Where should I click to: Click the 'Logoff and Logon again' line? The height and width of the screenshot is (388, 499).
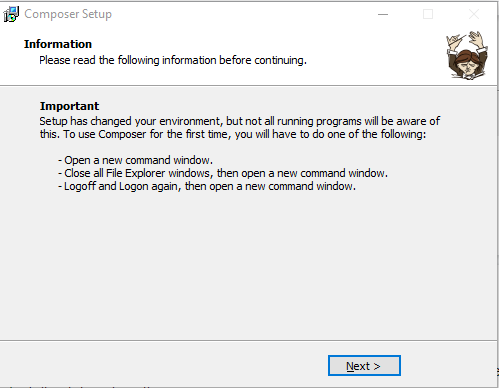(x=207, y=186)
